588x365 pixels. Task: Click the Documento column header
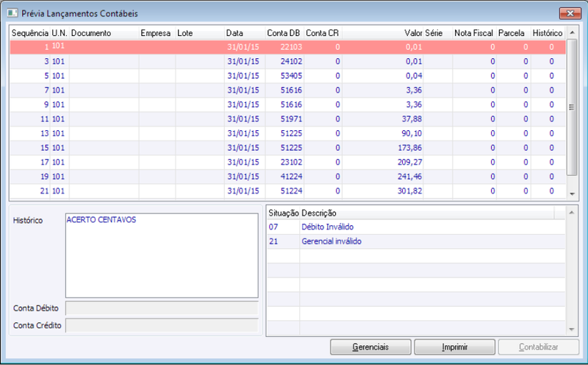pos(104,33)
